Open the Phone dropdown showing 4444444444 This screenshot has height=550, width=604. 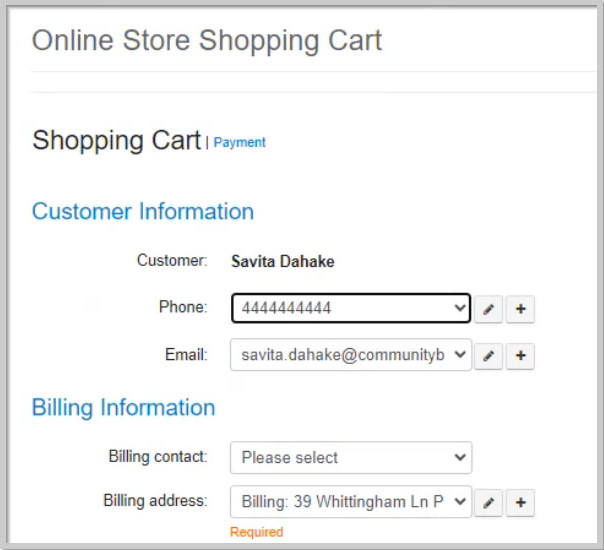351,308
